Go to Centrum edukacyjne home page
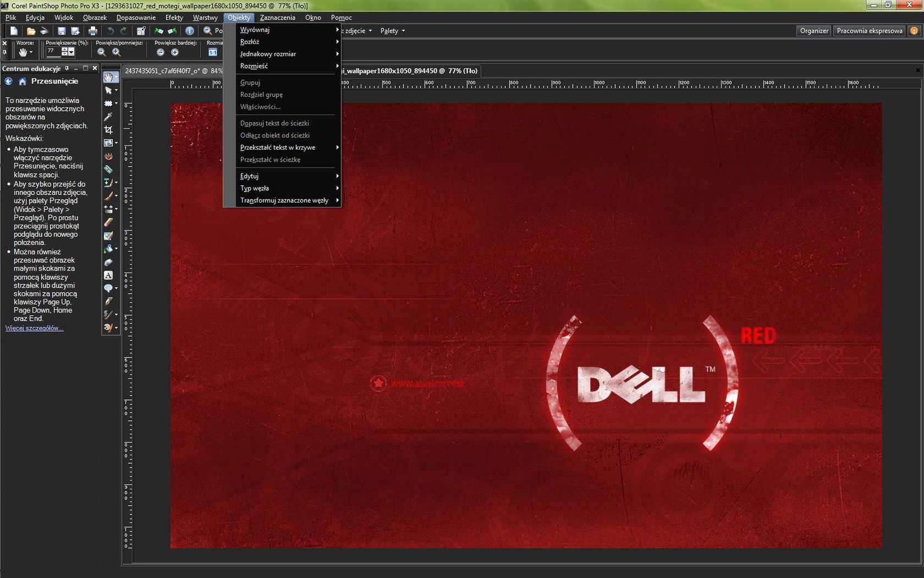Viewport: 924px width, 578px height. [x=23, y=81]
